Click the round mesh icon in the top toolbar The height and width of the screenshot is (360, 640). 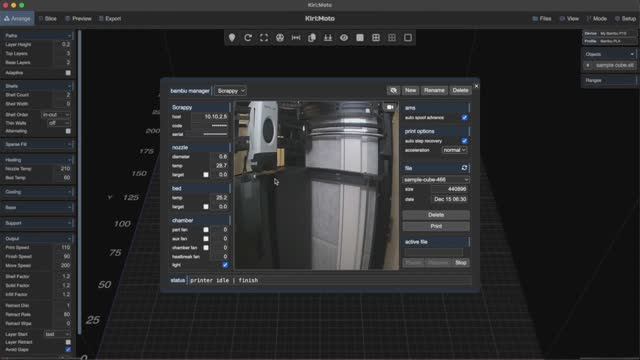click(280, 38)
